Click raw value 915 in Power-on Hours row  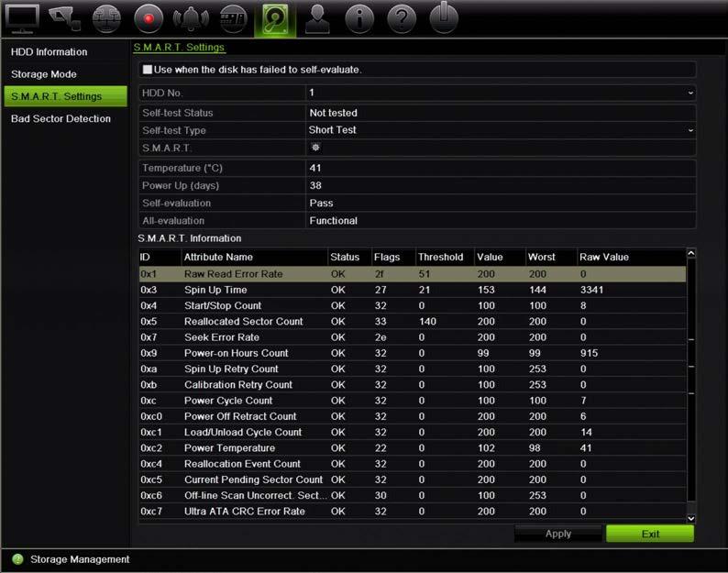click(589, 353)
